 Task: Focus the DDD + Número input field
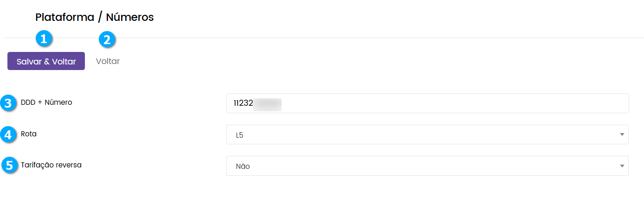[427, 103]
